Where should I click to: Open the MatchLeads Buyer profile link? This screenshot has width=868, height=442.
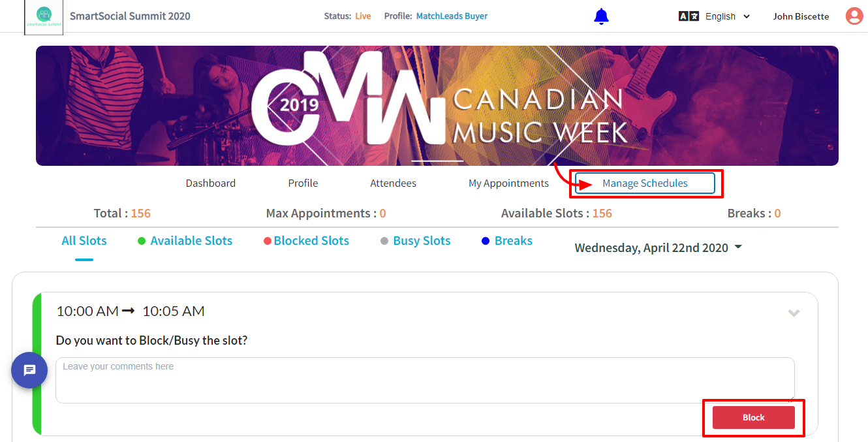[452, 16]
